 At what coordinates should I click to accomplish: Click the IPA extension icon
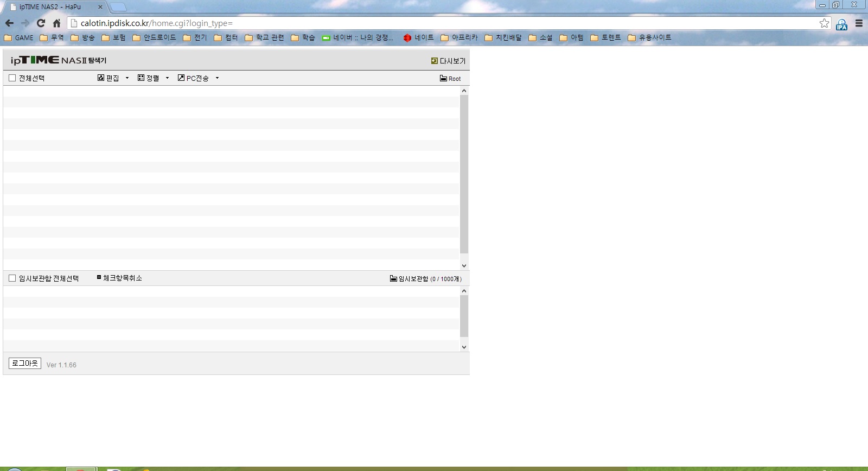[841, 24]
